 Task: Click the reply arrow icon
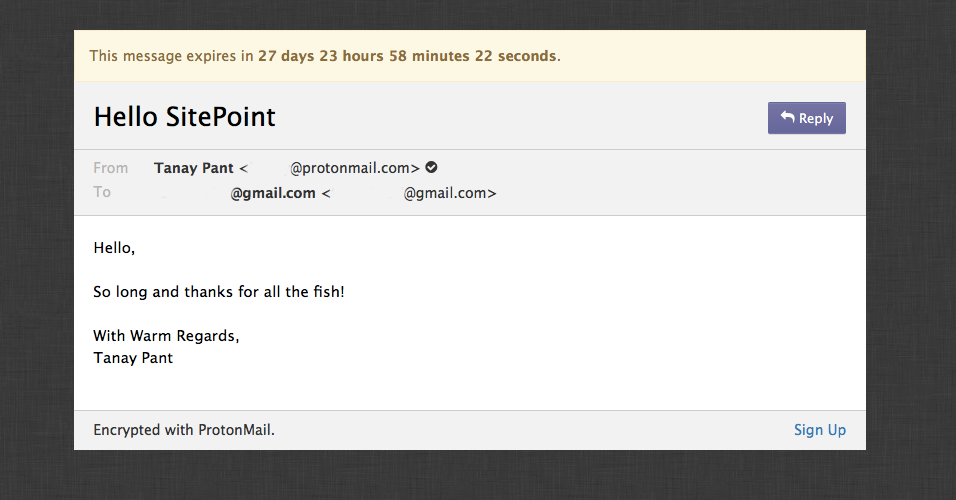point(788,118)
